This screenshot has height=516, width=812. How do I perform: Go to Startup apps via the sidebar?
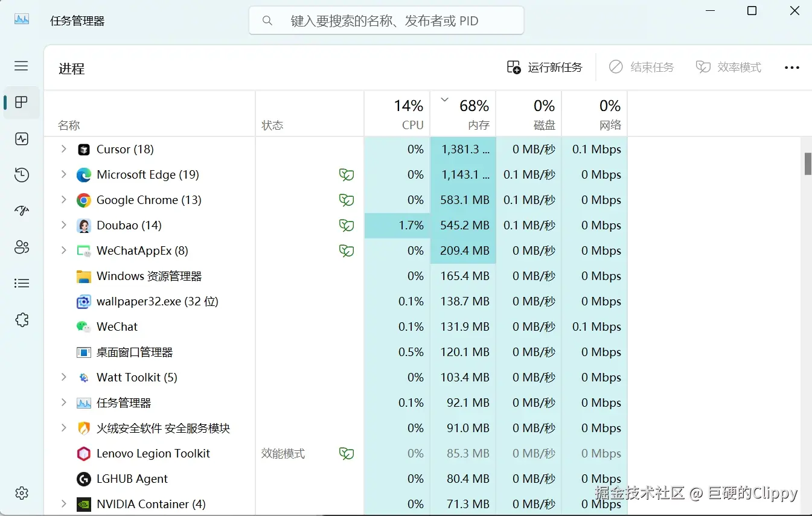click(x=22, y=211)
